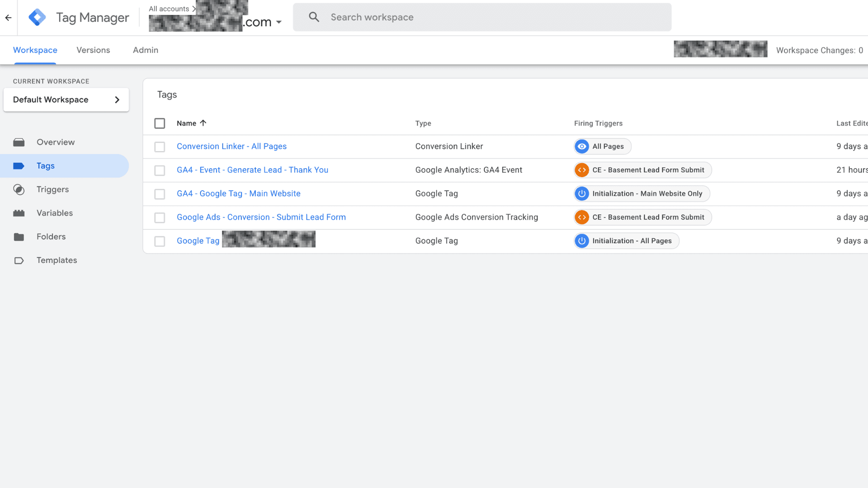Open Overview via its briefcase icon

coord(19,142)
